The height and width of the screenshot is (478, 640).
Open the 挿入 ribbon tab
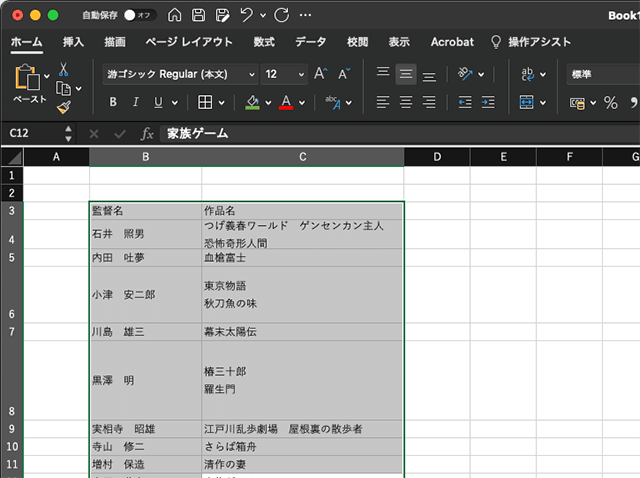click(x=73, y=42)
